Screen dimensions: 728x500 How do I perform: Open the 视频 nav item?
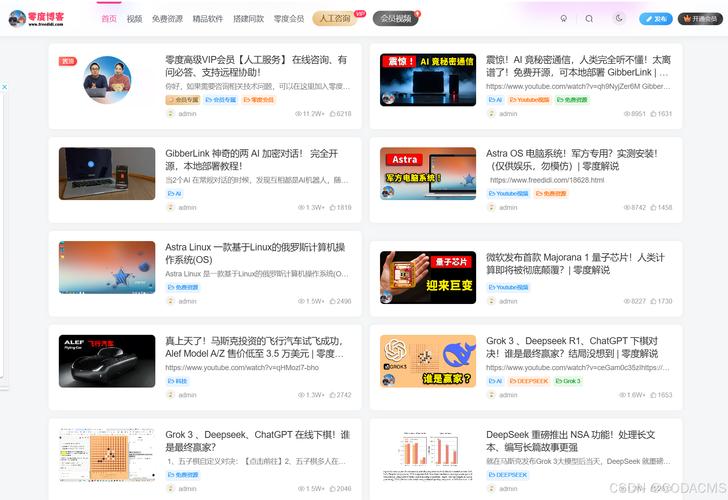tap(134, 19)
